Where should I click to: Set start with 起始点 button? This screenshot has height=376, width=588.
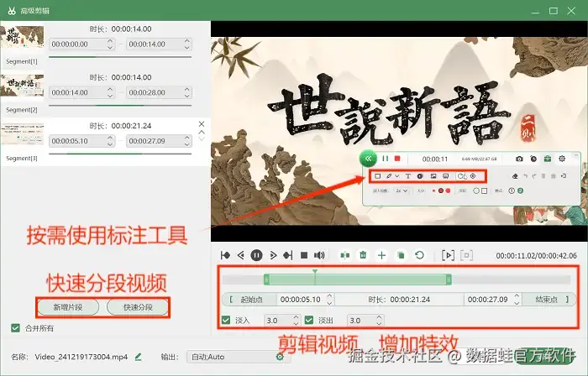tap(249, 300)
